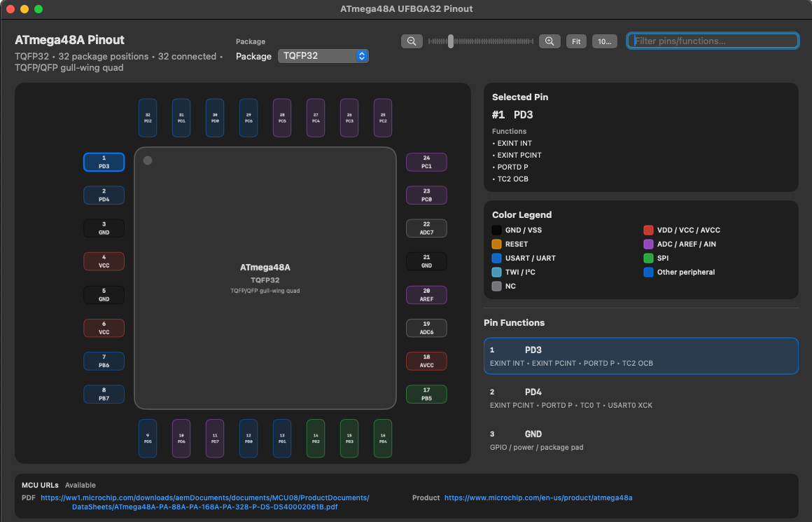Click the SPI green legend swatch

[x=648, y=258]
